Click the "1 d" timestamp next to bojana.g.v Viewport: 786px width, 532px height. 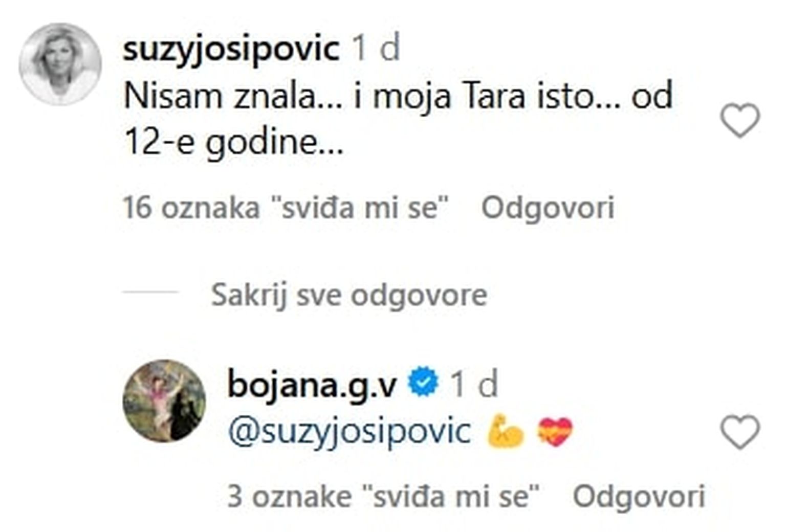click(474, 385)
